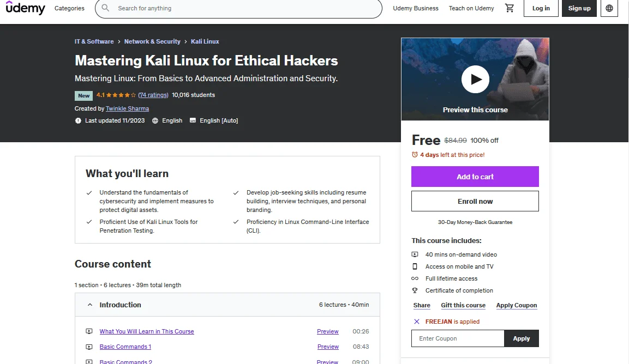Open the 74 ratings link
The height and width of the screenshot is (364, 629).
point(153,95)
